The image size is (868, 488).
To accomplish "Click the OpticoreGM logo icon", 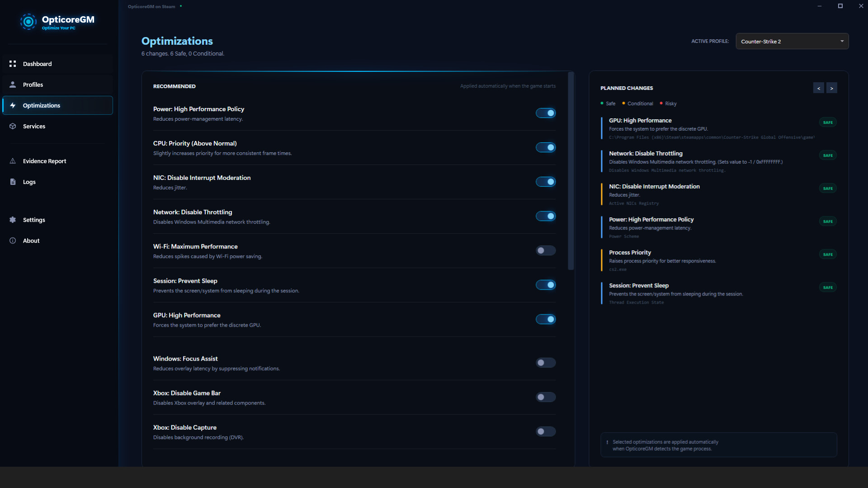I will tap(28, 21).
